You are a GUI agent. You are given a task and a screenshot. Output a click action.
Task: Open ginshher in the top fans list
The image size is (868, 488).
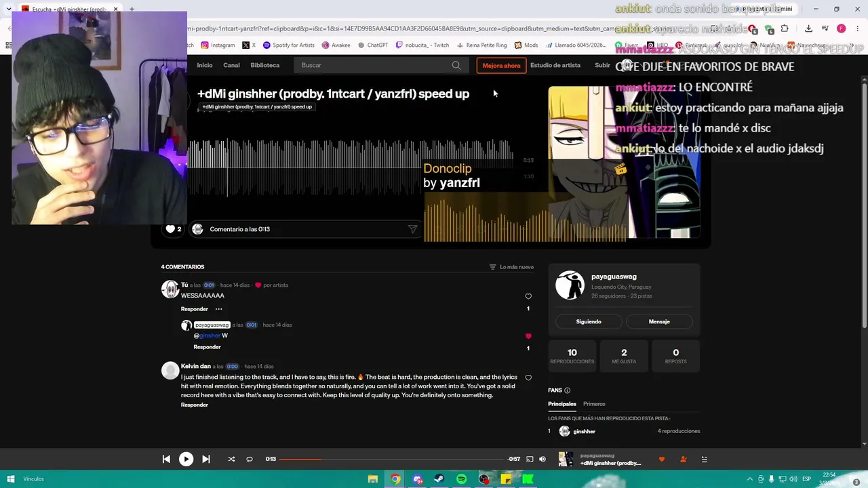click(584, 431)
